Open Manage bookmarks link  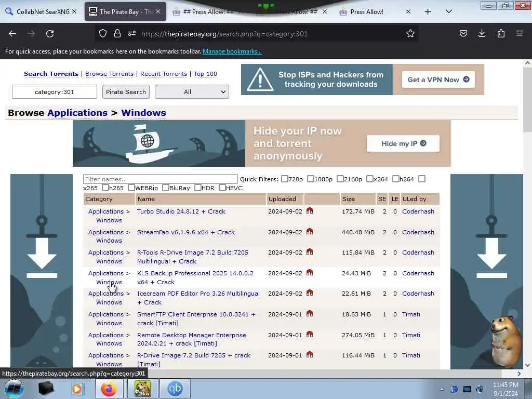click(232, 51)
